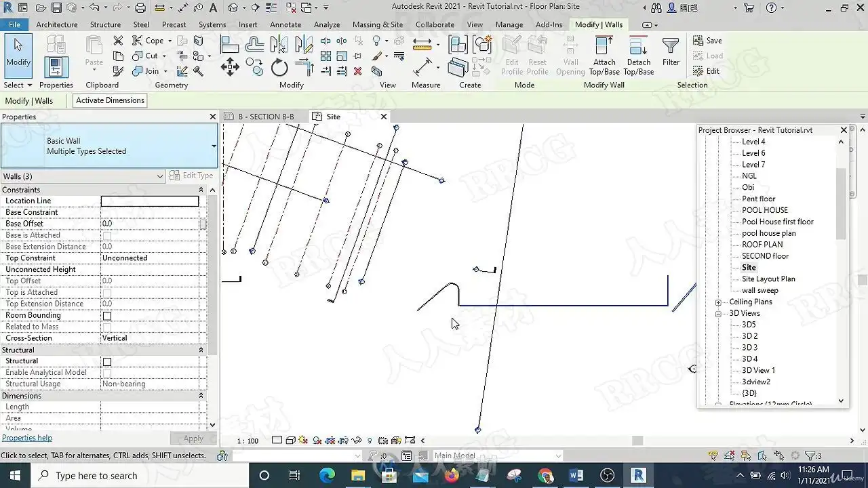Click the Activate Dimensions button
Viewport: 868px width, 488px height.
(x=110, y=100)
